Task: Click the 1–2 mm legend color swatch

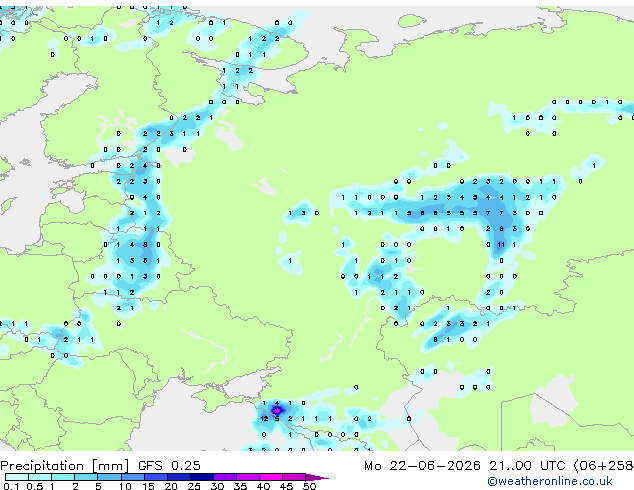Action: pyautogui.click(x=63, y=477)
